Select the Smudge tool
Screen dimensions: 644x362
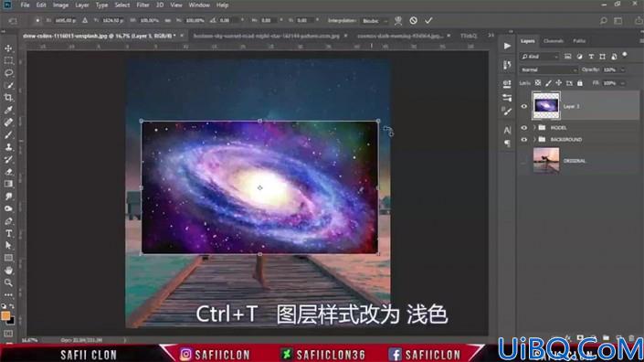tap(8, 197)
